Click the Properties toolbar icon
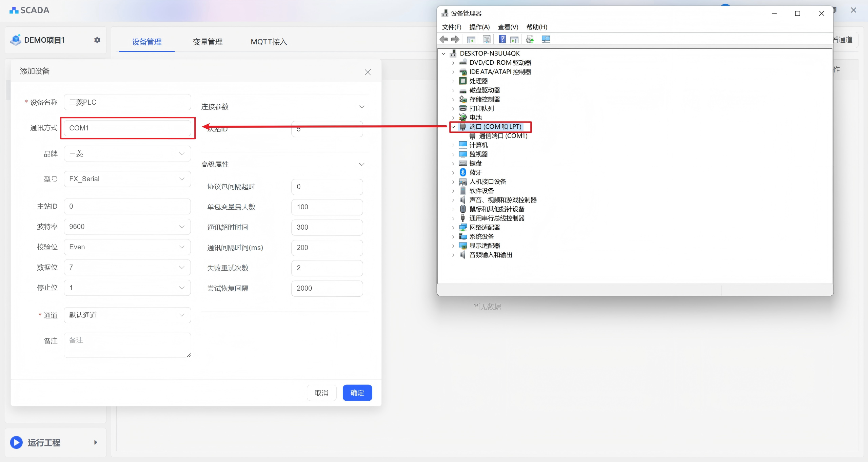The image size is (868, 462). pyautogui.click(x=487, y=39)
